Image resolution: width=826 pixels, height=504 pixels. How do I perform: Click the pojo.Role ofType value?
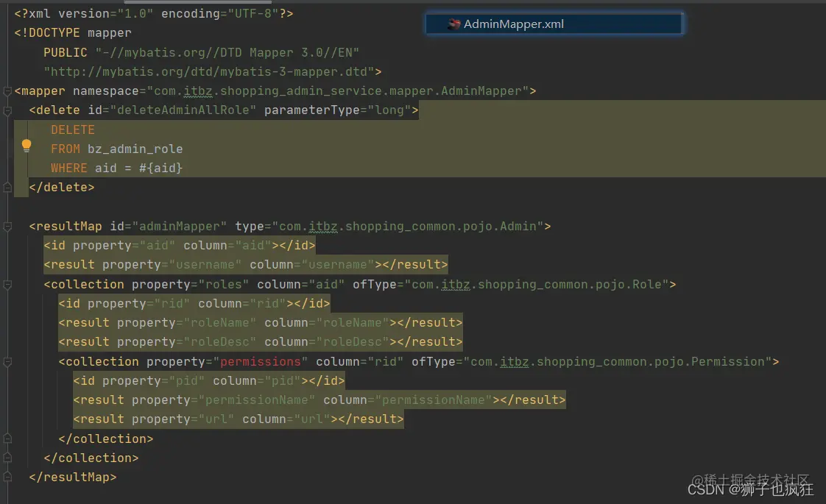(x=536, y=285)
